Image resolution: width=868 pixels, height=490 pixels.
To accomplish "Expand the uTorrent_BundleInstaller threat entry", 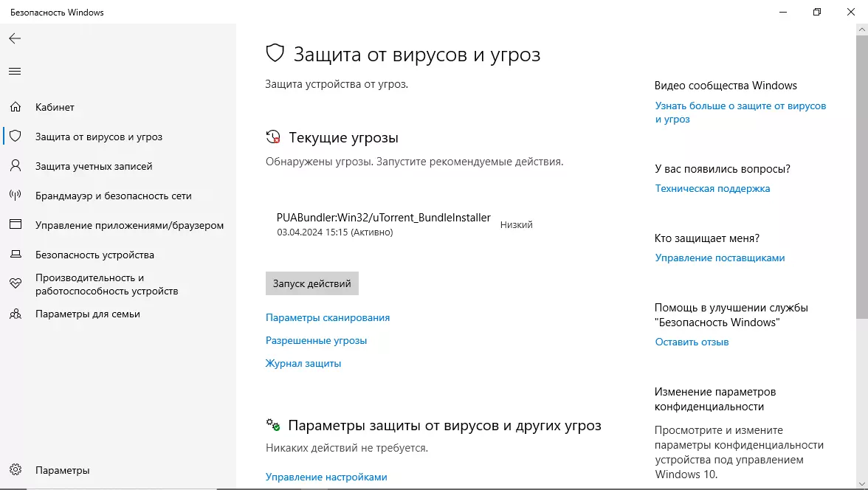I will tap(383, 224).
